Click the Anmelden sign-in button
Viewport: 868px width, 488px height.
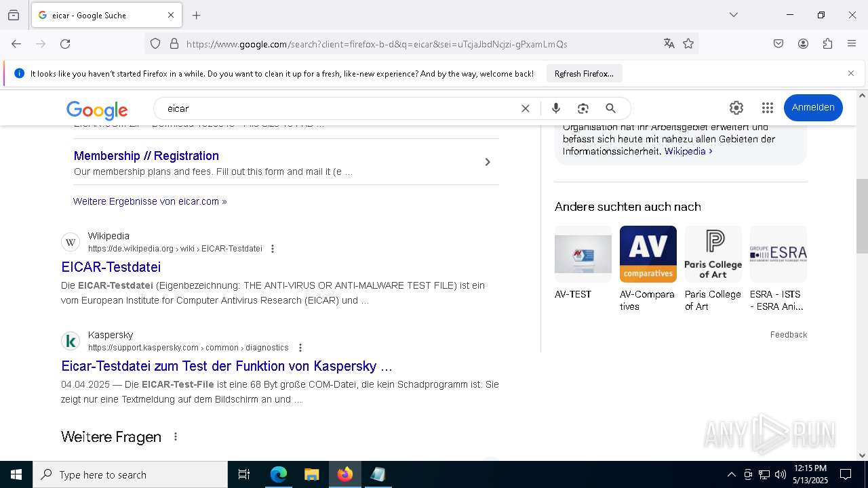tap(813, 108)
